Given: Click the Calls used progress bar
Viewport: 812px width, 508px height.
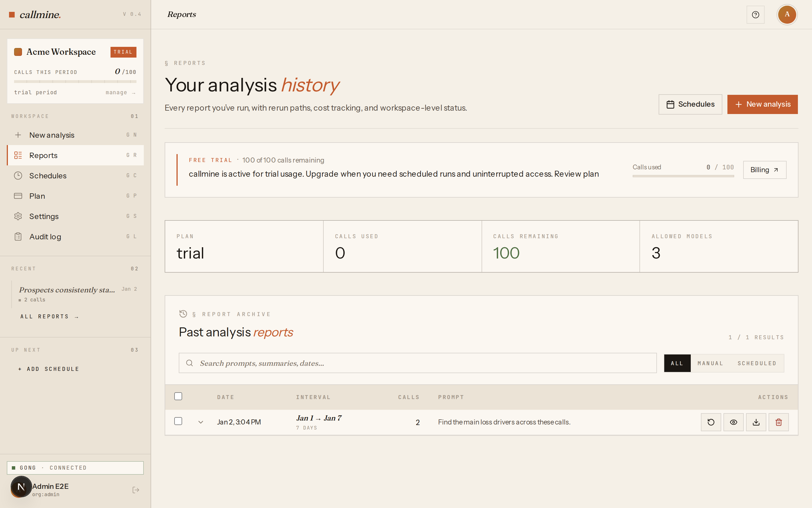Looking at the screenshot, I should coord(683,176).
